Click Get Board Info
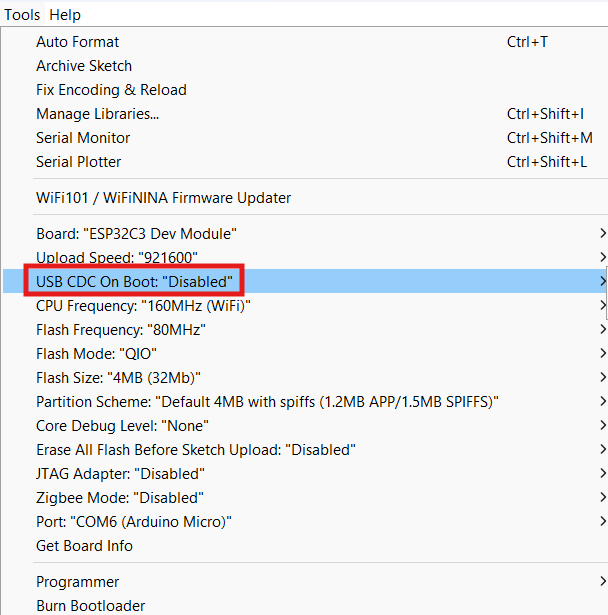This screenshot has height=615, width=608. (84, 546)
